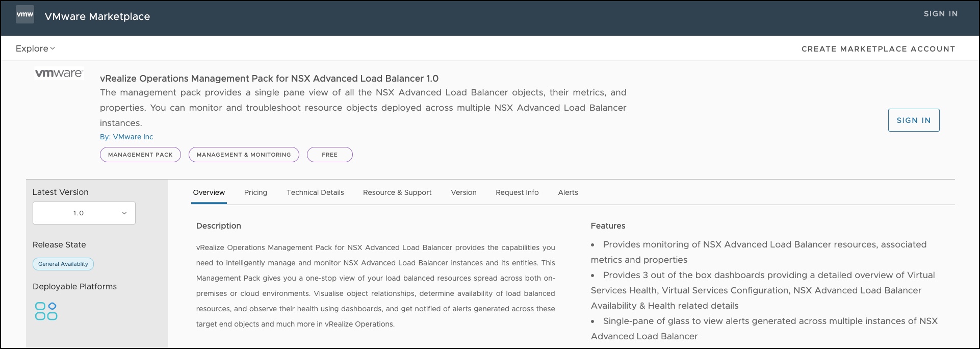Open the Request Info tab
This screenshot has height=349, width=980.
pyautogui.click(x=517, y=192)
